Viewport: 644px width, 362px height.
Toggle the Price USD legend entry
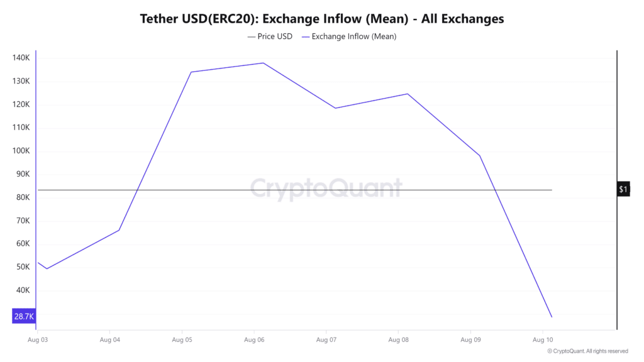pyautogui.click(x=270, y=36)
